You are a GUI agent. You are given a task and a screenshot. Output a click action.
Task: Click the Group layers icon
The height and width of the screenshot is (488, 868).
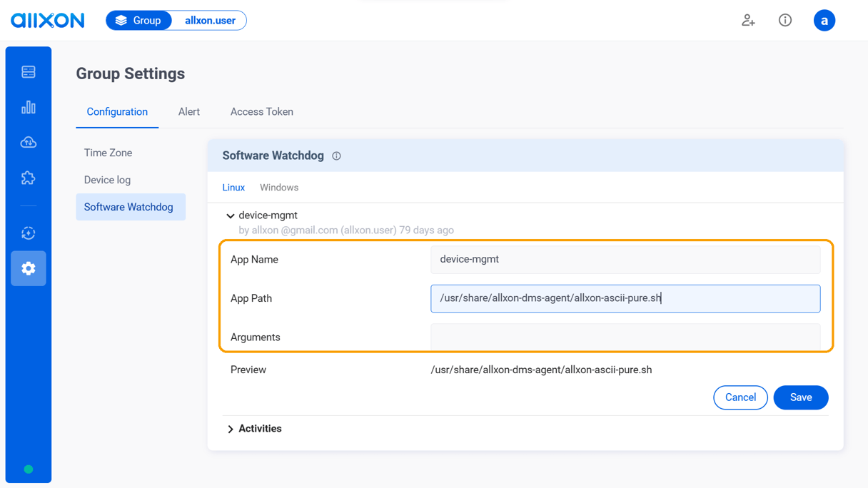point(120,20)
